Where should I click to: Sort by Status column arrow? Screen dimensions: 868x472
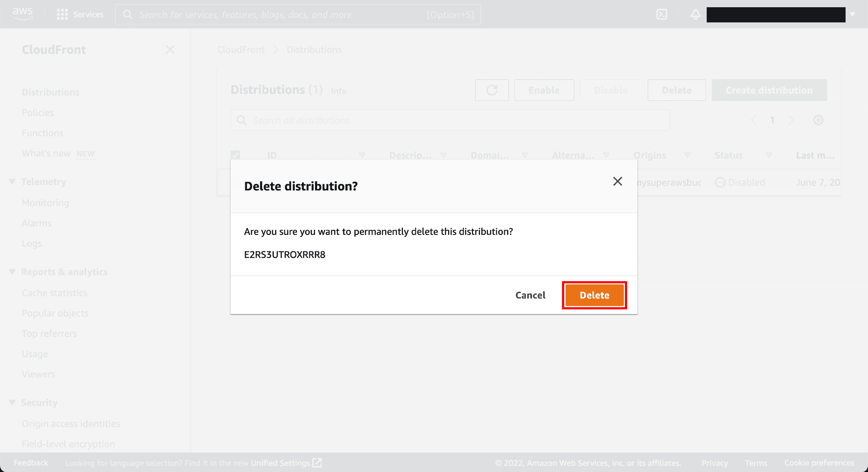(769, 155)
